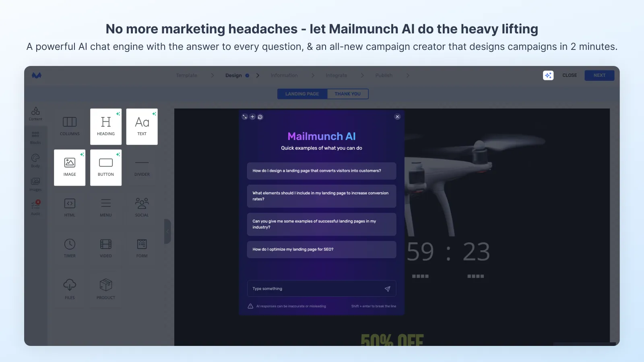Close the Mailmunch AI dialog
This screenshot has height=362, width=644.
pyautogui.click(x=397, y=117)
